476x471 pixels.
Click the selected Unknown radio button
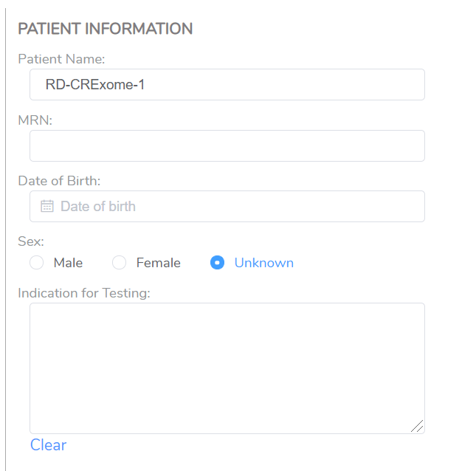coord(218,262)
